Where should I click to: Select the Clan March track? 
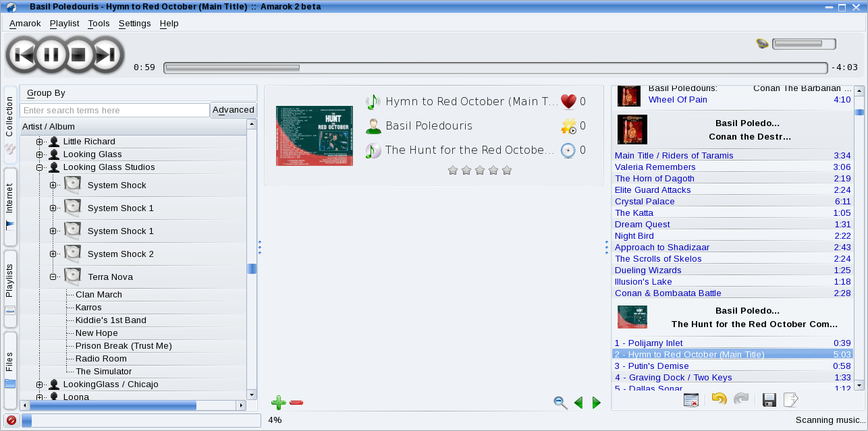[99, 295]
